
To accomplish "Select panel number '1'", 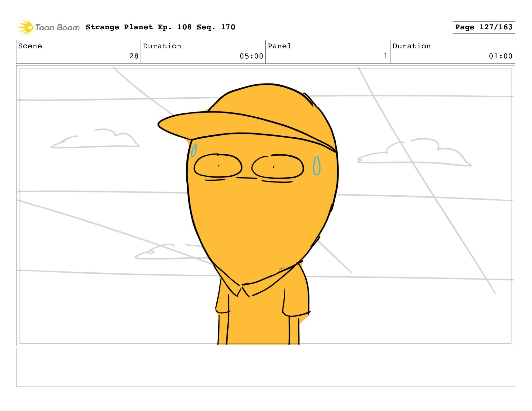I will (x=386, y=56).
